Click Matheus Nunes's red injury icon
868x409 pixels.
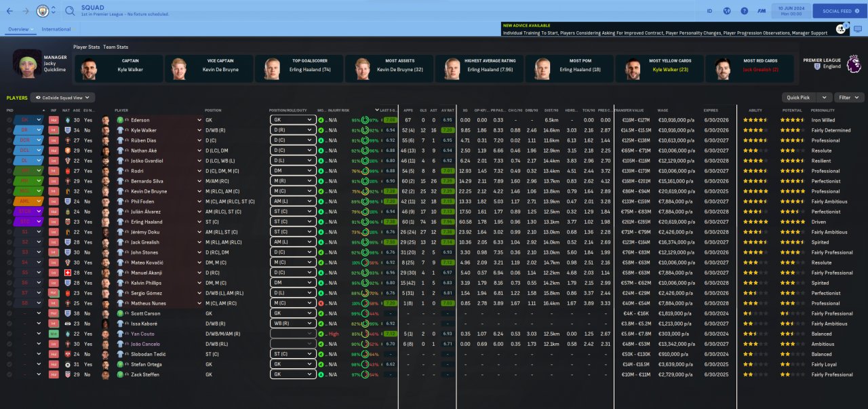tap(320, 303)
